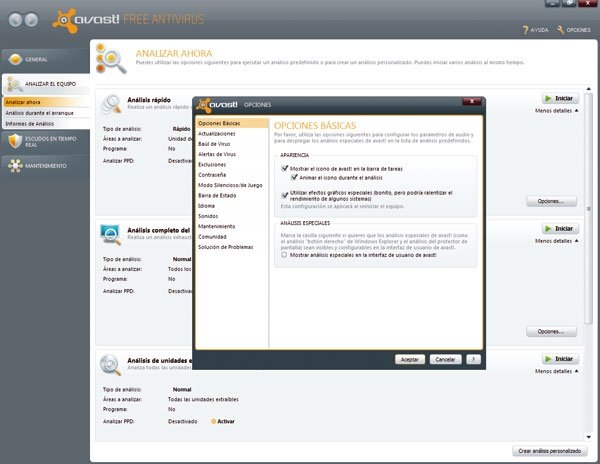Viewport: 600px width, 464px height.
Task: Toggle Utilizar efectos gráficos especiales checkbox
Action: coord(284,195)
